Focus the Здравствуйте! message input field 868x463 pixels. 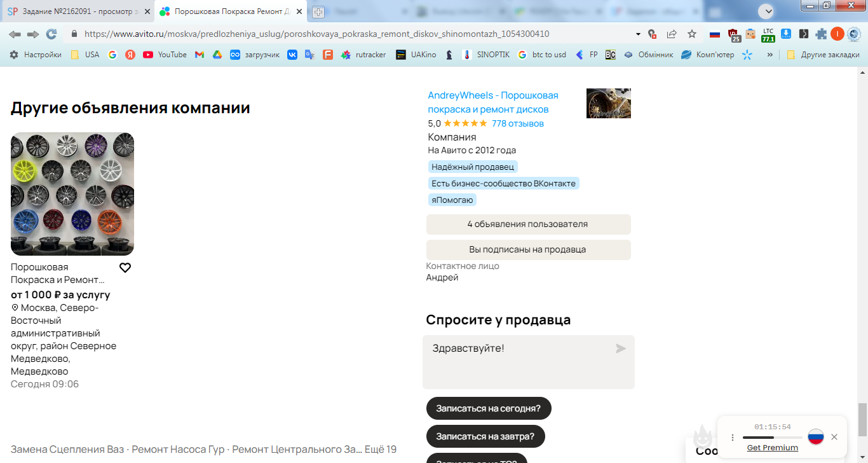[528, 362]
